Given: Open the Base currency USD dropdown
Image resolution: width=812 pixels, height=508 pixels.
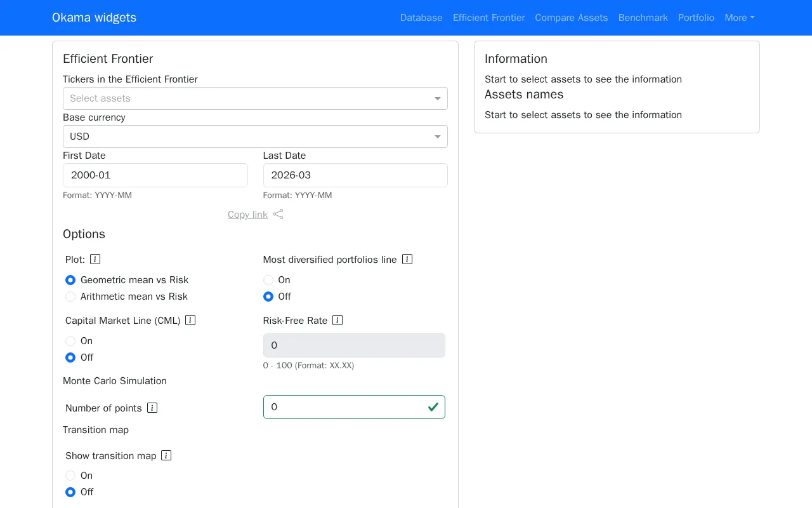Looking at the screenshot, I should pyautogui.click(x=255, y=137).
